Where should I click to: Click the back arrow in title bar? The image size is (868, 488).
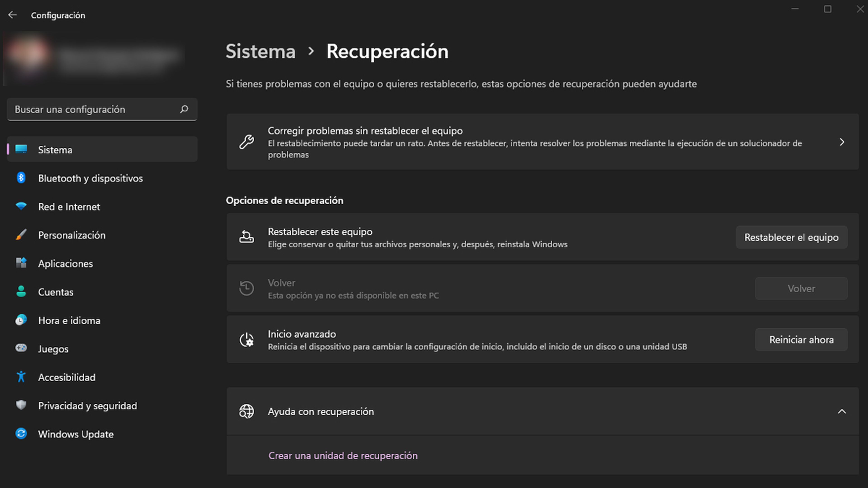12,15
